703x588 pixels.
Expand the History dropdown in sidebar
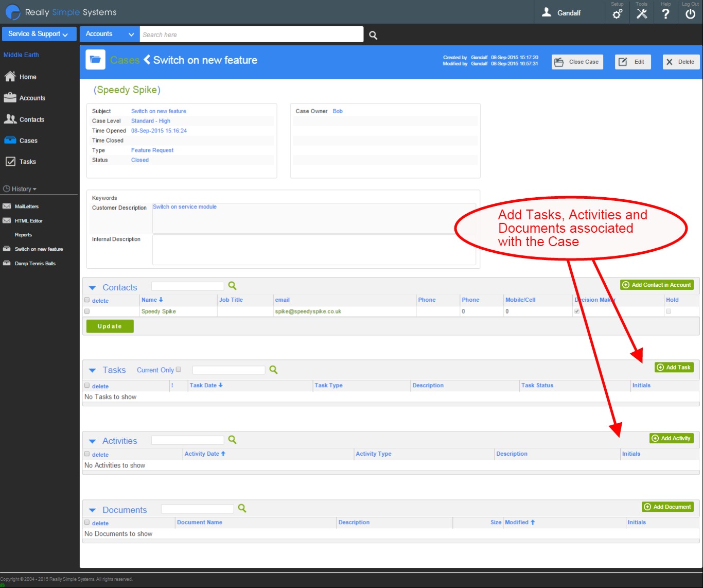pos(20,189)
